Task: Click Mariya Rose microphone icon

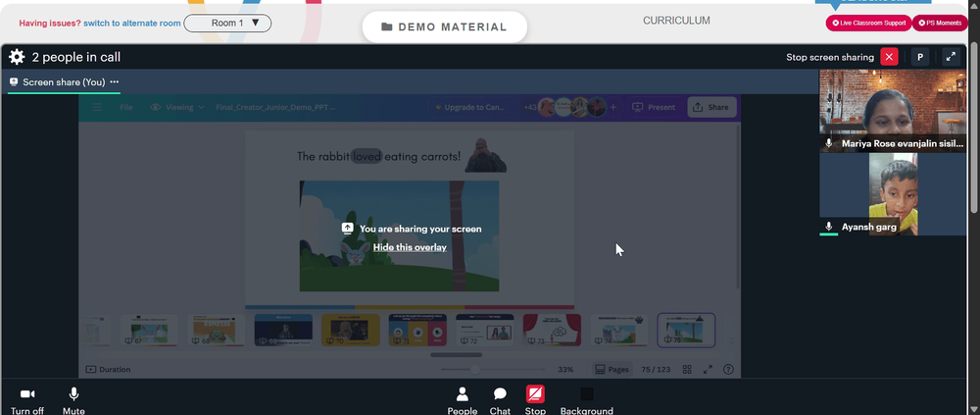Action: click(x=829, y=142)
